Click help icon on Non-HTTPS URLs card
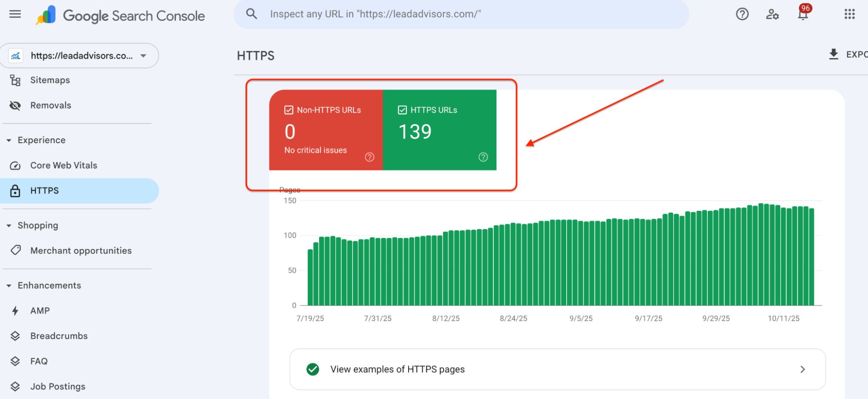Viewport: 868px width, 399px height. [x=370, y=157]
